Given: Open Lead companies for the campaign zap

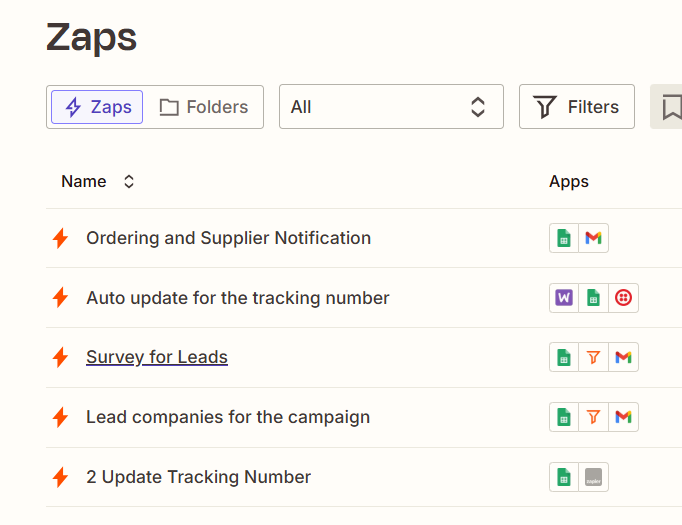Looking at the screenshot, I should (x=228, y=417).
